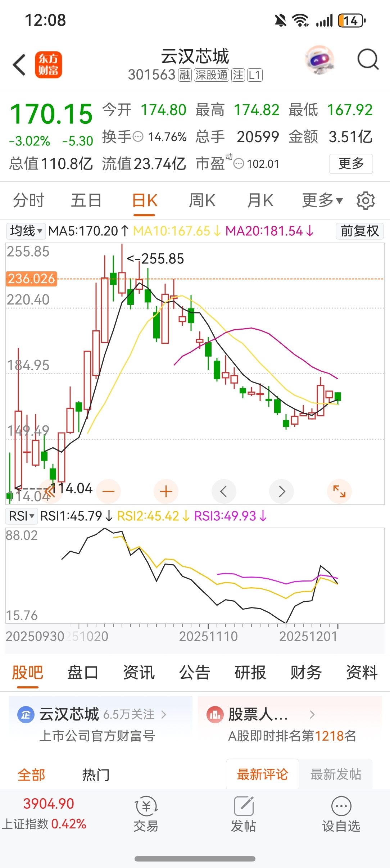Open the AI robot assistant icon
This screenshot has height=868, width=390.
click(319, 60)
